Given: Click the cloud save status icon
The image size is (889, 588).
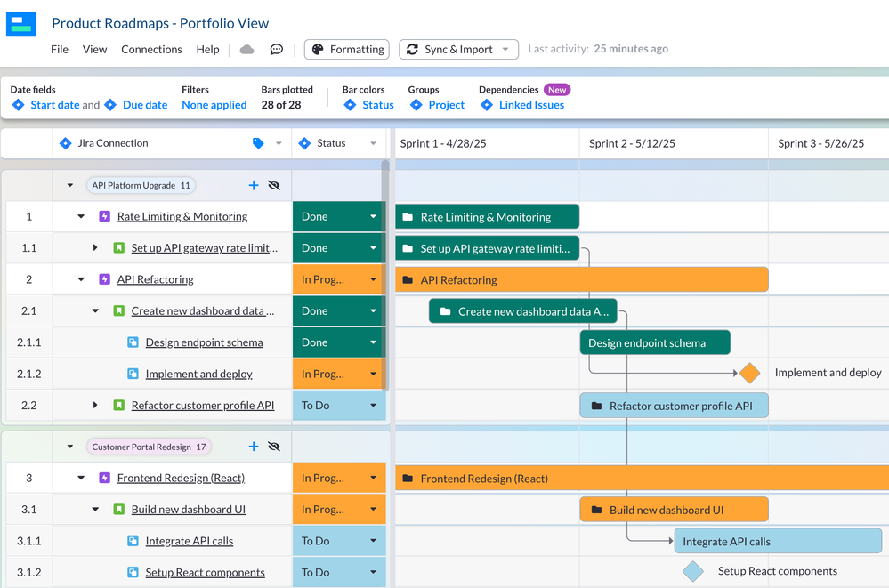Looking at the screenshot, I should (x=246, y=49).
